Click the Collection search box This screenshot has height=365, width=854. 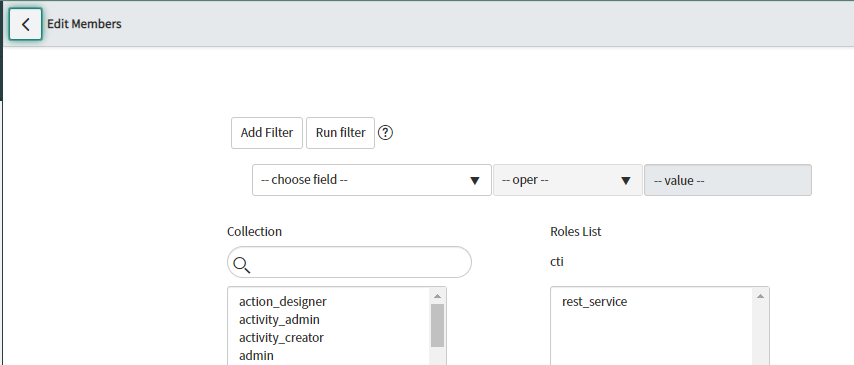coord(349,262)
